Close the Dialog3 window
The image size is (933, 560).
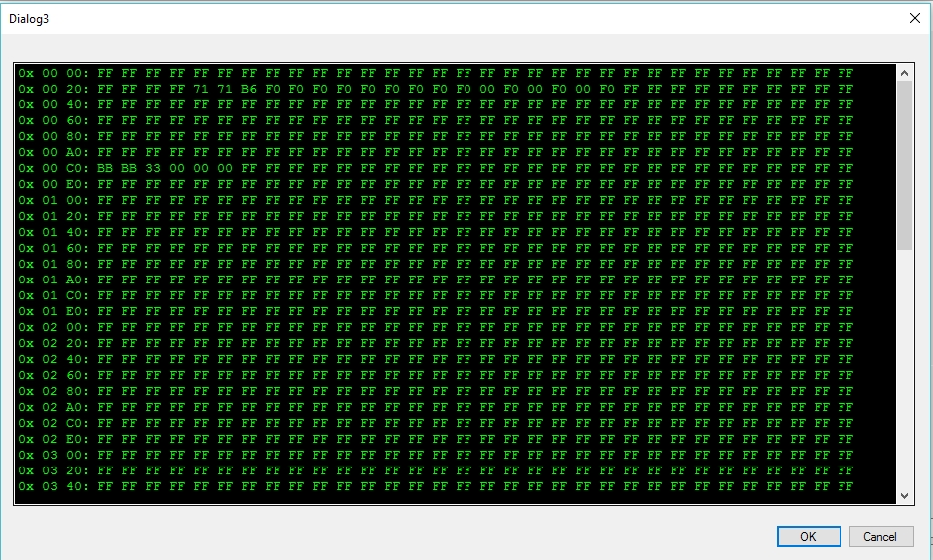tap(914, 19)
